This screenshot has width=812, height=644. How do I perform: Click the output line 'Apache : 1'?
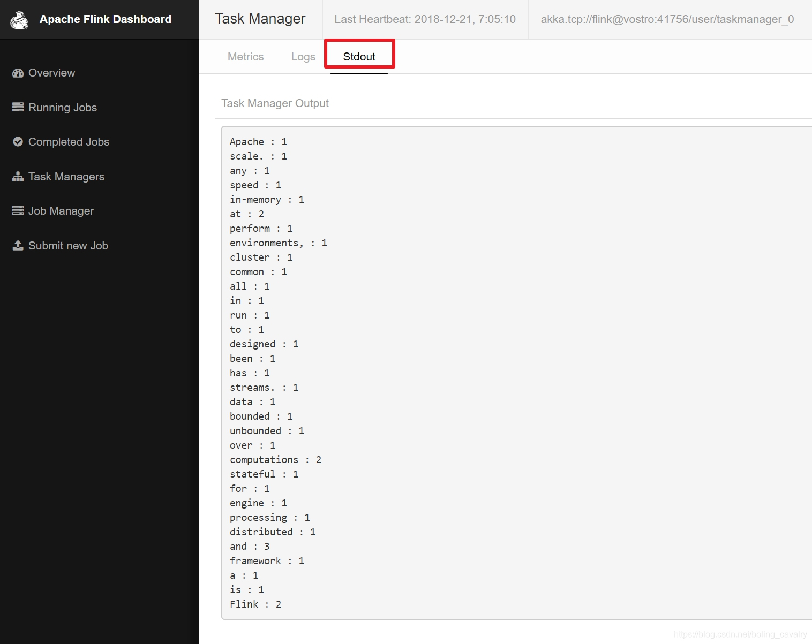click(x=259, y=142)
